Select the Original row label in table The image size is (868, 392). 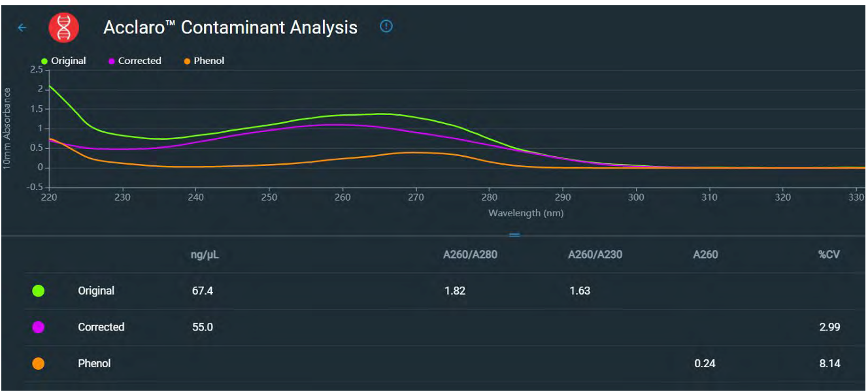pos(96,291)
